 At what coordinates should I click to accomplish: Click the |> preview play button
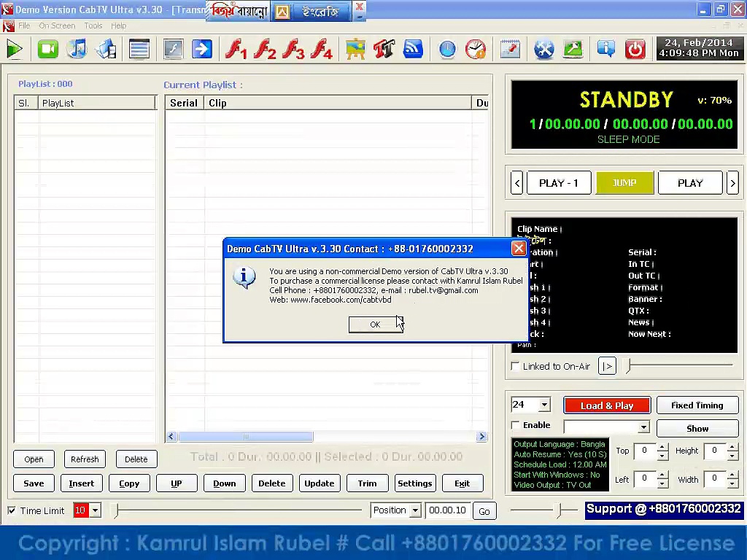tap(607, 366)
